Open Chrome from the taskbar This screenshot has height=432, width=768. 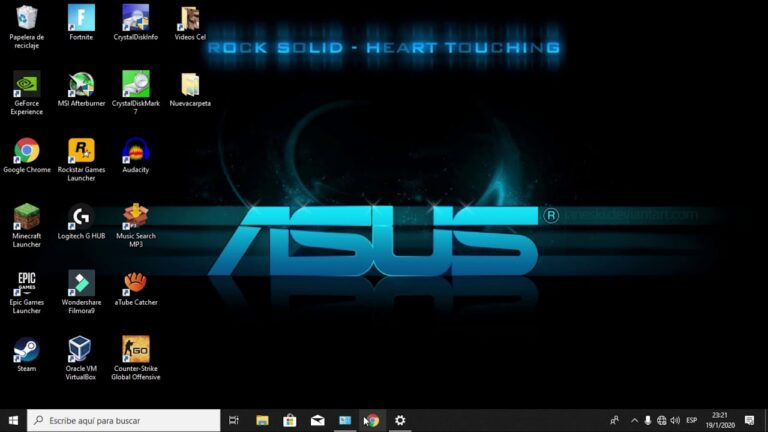click(x=372, y=420)
